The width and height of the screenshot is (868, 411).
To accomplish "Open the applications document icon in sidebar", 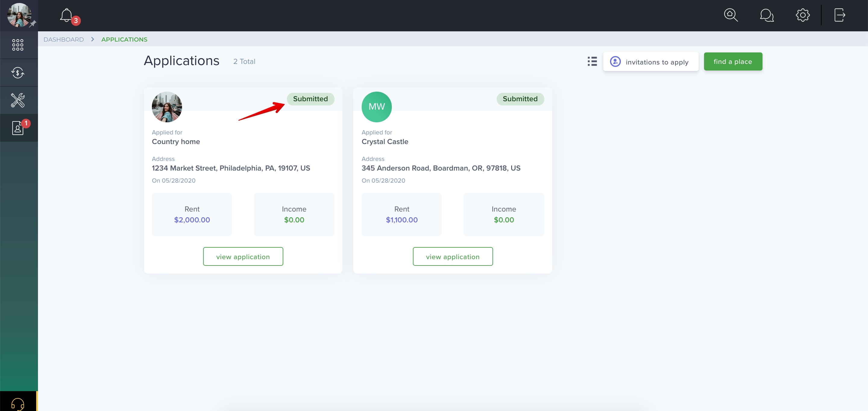I will click(18, 128).
